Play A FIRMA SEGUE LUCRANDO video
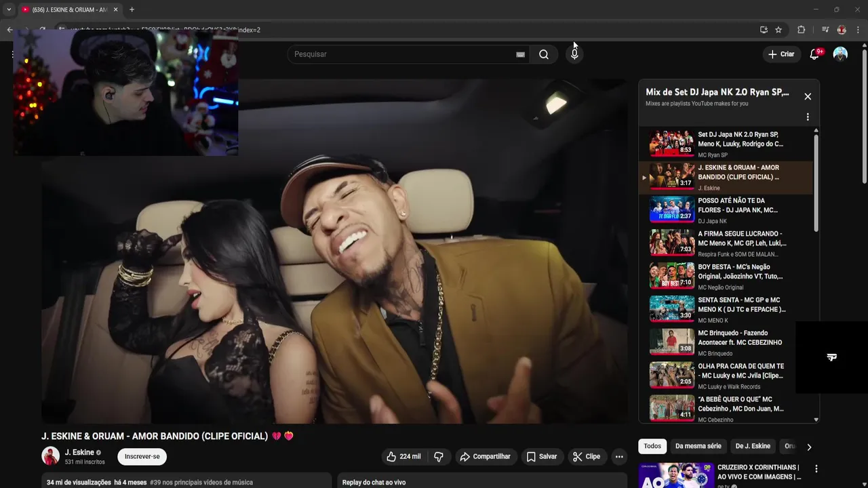 pyautogui.click(x=726, y=243)
